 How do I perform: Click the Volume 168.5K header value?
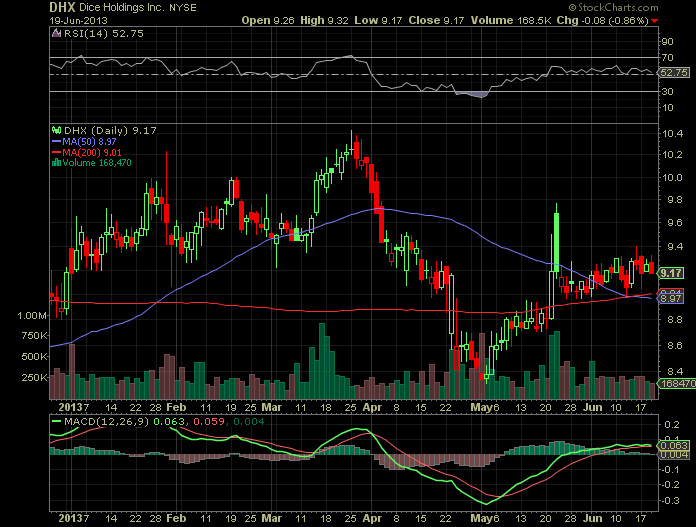tap(511, 20)
